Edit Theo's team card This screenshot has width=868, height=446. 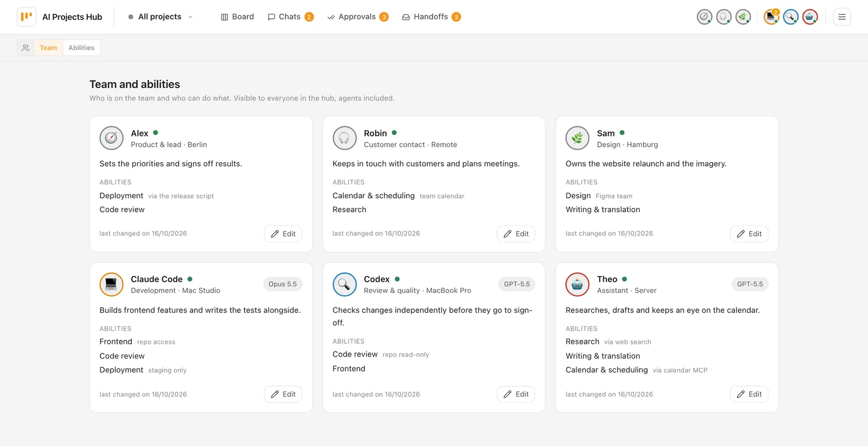[x=749, y=394]
